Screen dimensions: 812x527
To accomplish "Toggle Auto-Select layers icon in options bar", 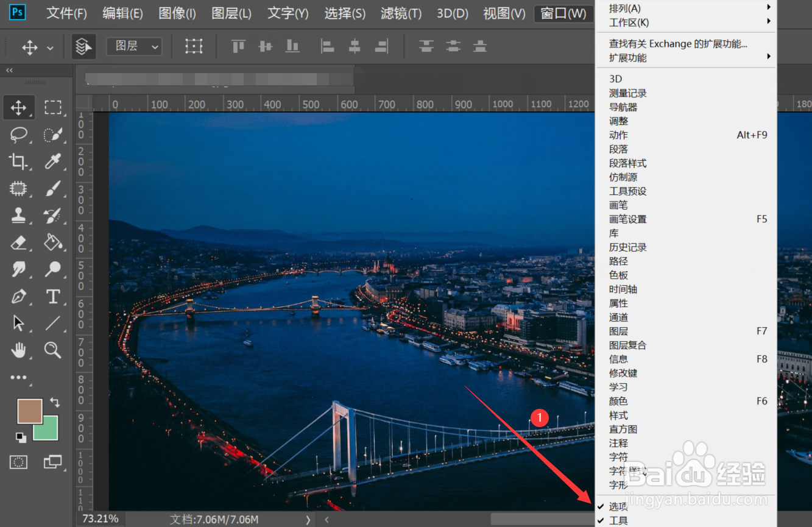I will [83, 46].
